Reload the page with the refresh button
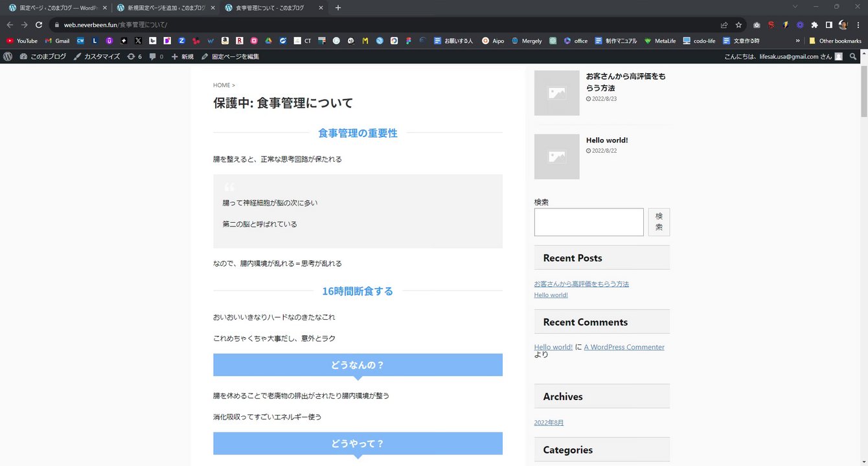868x466 pixels. point(38,25)
